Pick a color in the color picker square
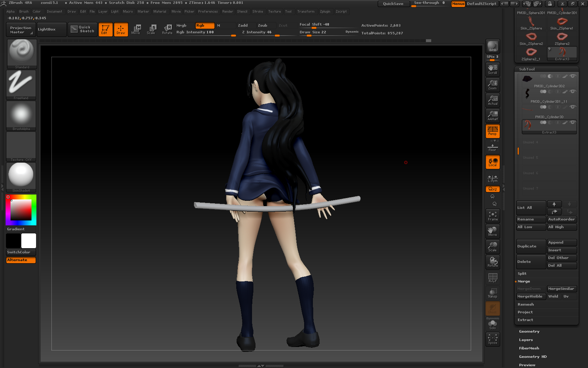Image resolution: width=588 pixels, height=368 pixels. pyautogui.click(x=21, y=210)
